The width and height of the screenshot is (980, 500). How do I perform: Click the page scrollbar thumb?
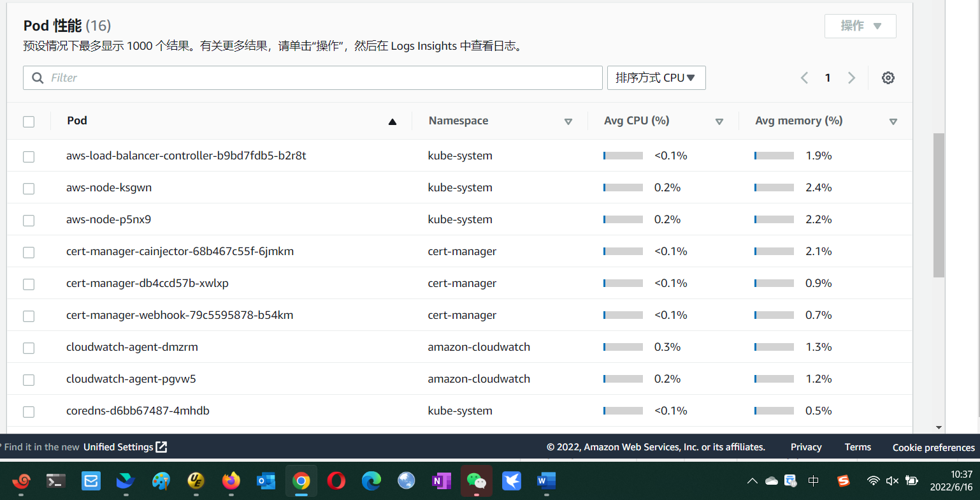pos(939,205)
